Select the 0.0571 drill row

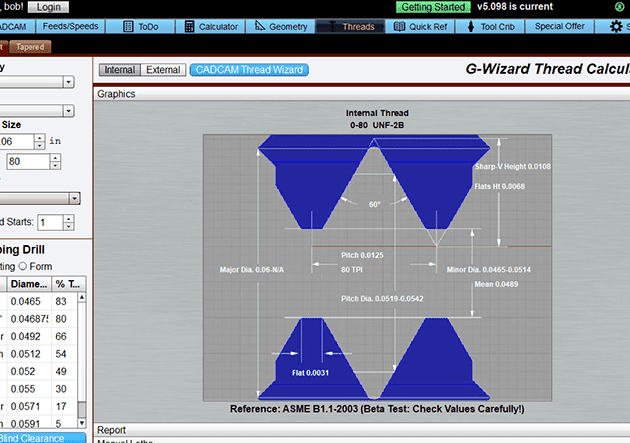38,406
